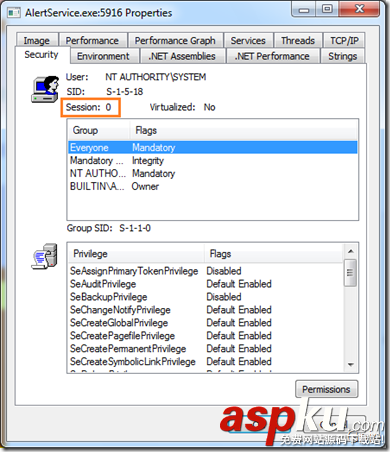
Task: Sort by the Privilege column header
Action: click(x=136, y=254)
